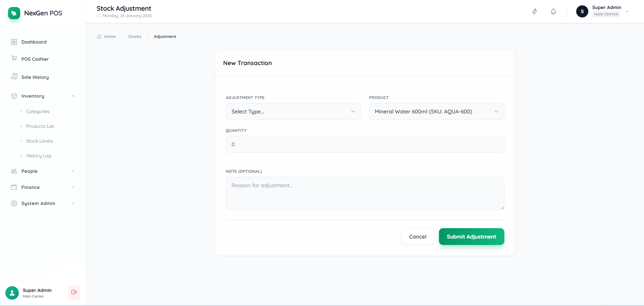
Task: Open the Product dropdown showing Mineral Water 600ml
Action: tap(436, 111)
